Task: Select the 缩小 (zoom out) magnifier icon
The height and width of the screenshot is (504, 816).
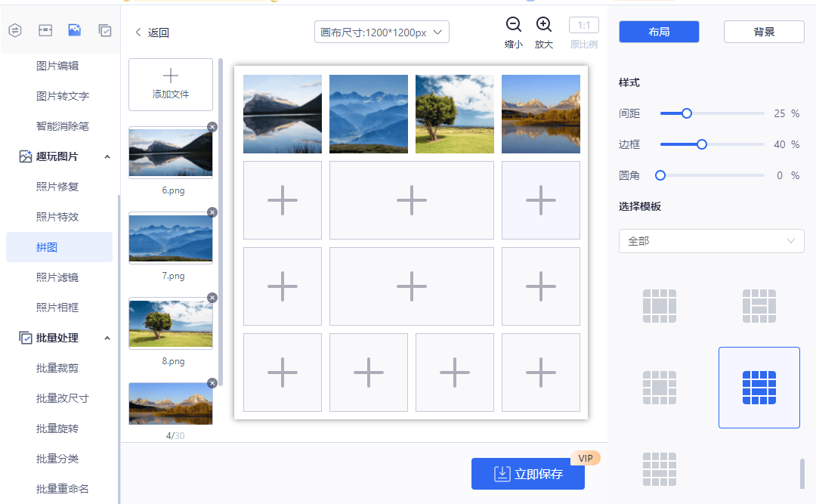Action: pos(514,24)
